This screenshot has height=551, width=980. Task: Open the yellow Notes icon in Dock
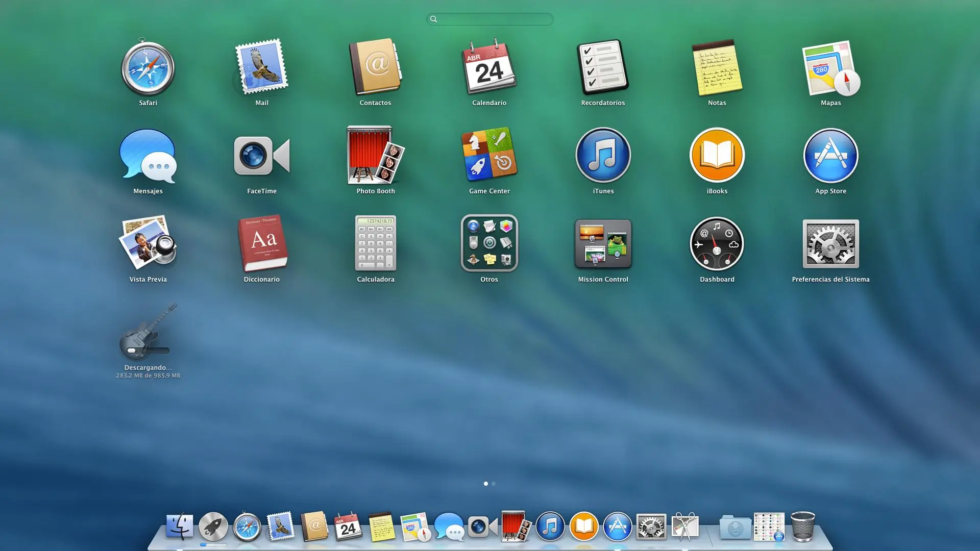coord(382,527)
